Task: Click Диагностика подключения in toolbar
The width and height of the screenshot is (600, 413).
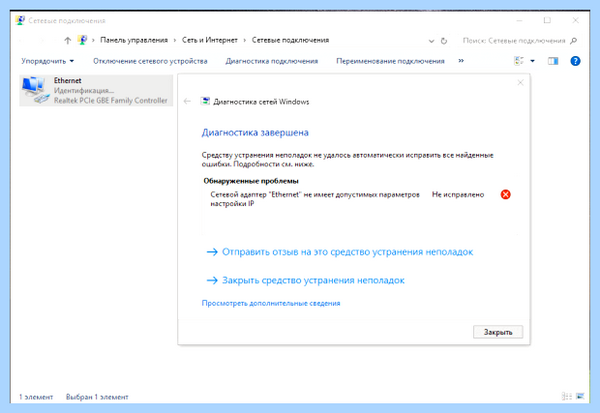Action: point(272,61)
